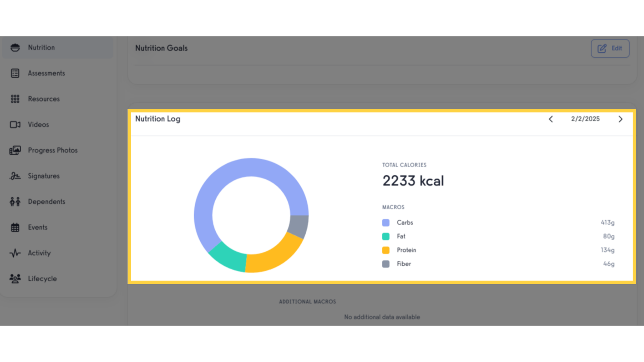Click the Nutrition sidebar icon
The width and height of the screenshot is (644, 362).
point(15,47)
